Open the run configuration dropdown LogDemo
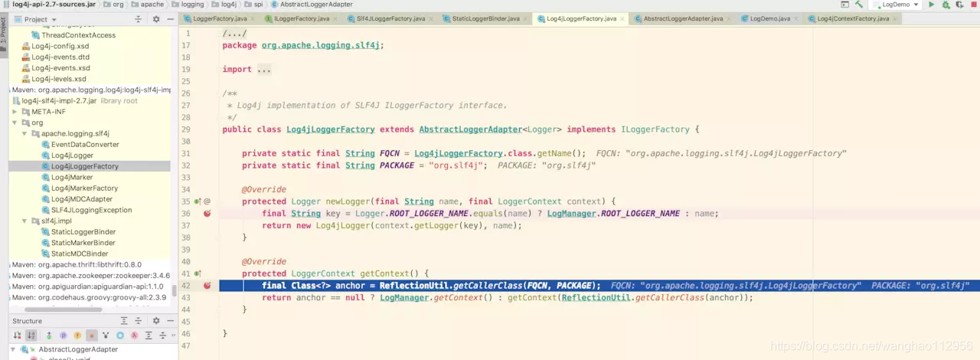Image resolution: width=980 pixels, height=360 pixels. pos(894,5)
